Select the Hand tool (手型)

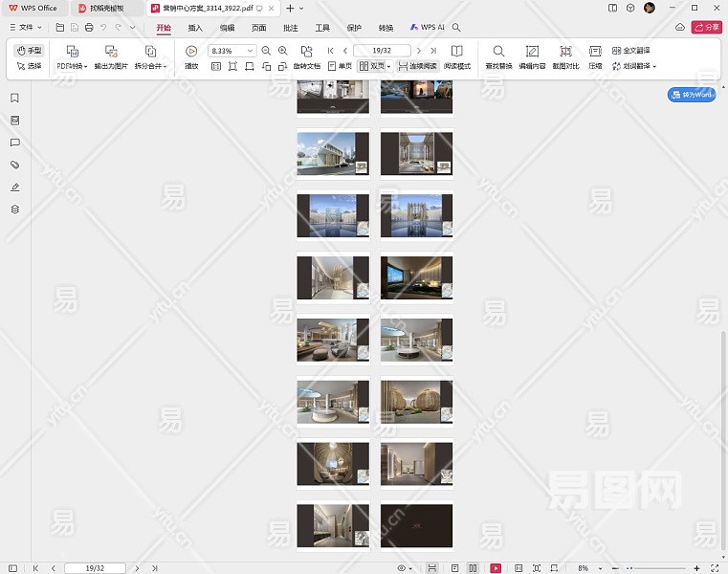(30, 51)
